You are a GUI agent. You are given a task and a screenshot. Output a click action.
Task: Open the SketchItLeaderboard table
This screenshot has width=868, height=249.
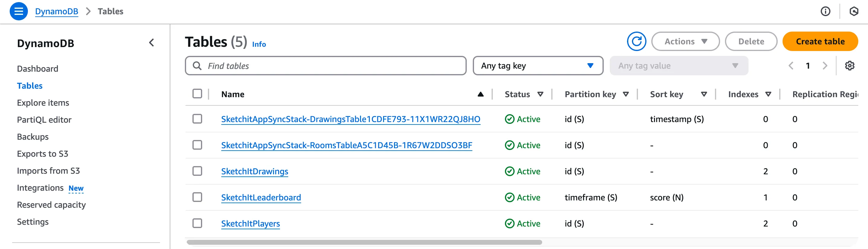click(x=261, y=197)
